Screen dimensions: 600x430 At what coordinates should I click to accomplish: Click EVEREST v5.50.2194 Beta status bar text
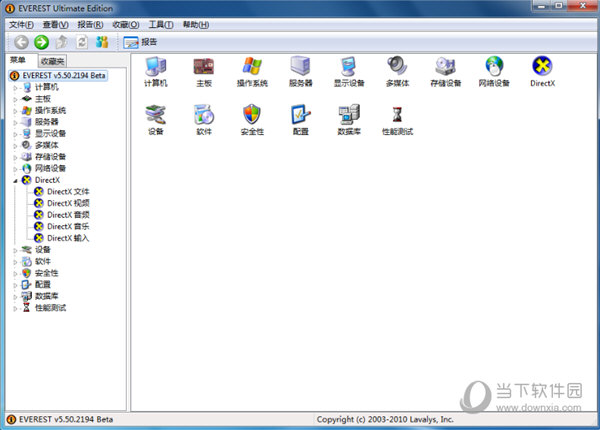(66, 419)
